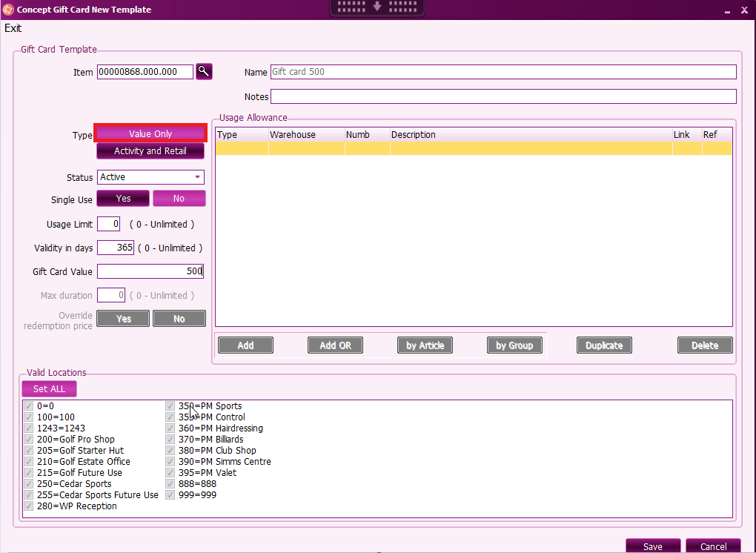Select the Warehouse column header
The width and height of the screenshot is (756, 553).
306,134
